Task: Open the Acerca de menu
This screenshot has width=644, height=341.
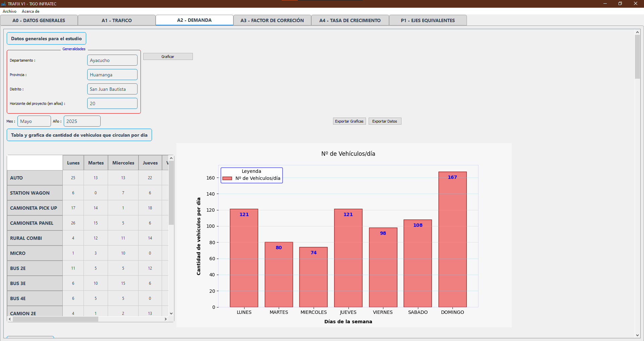Action: tap(31, 11)
